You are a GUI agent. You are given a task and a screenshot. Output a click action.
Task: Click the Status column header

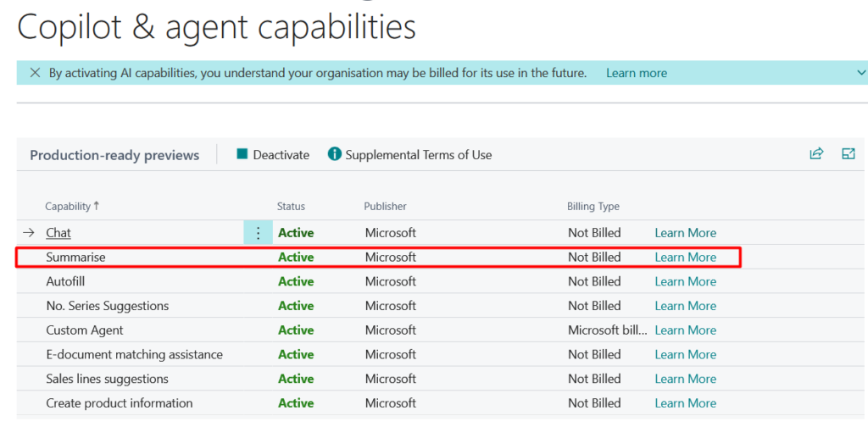291,206
